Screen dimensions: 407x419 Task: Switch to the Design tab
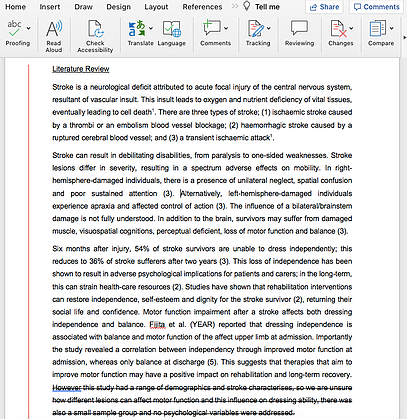click(118, 7)
